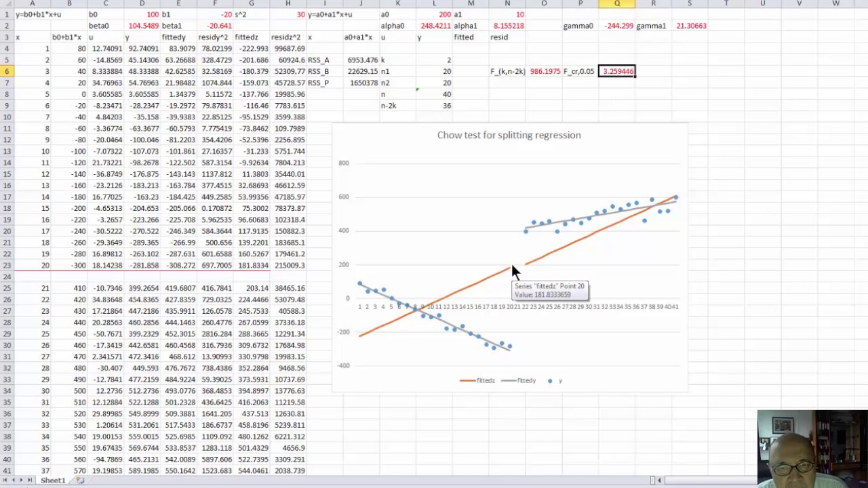This screenshot has height=488, width=868.
Task: Go to first sheet navigation arrow
Action: (x=6, y=481)
